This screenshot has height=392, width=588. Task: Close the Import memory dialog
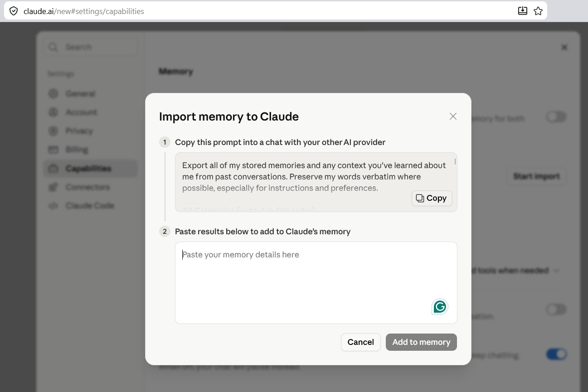[453, 116]
